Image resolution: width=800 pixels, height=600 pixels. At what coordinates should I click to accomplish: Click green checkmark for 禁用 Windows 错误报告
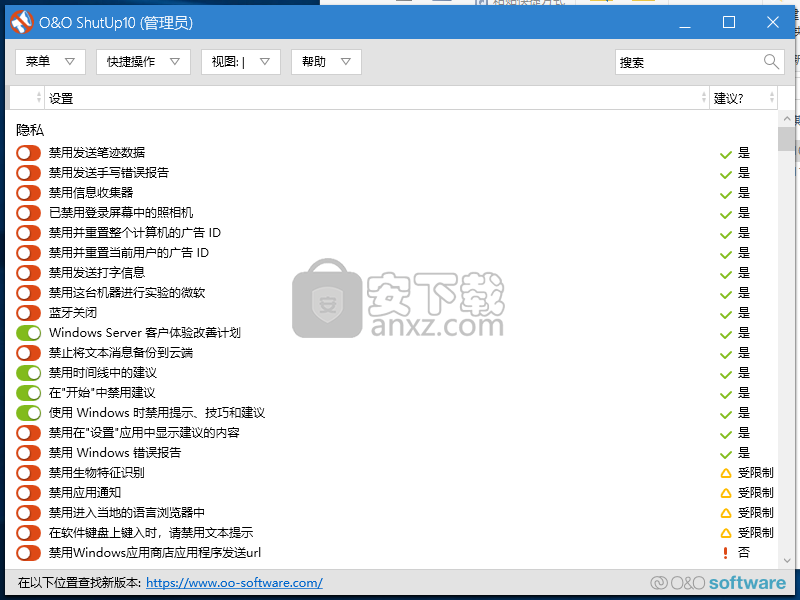coord(726,453)
